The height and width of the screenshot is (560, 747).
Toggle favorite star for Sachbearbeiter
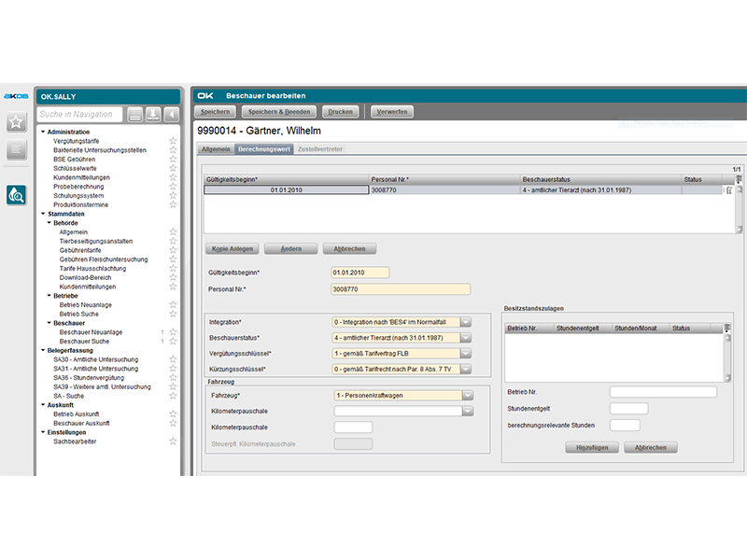tap(173, 441)
